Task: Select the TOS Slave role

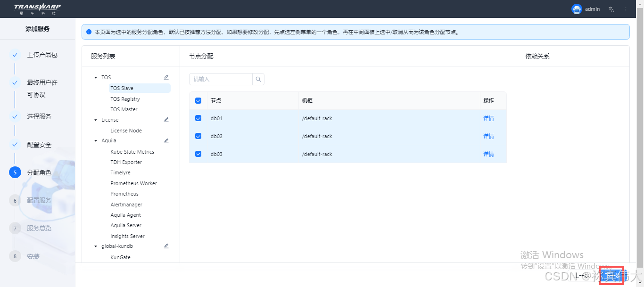Action: (x=140, y=88)
